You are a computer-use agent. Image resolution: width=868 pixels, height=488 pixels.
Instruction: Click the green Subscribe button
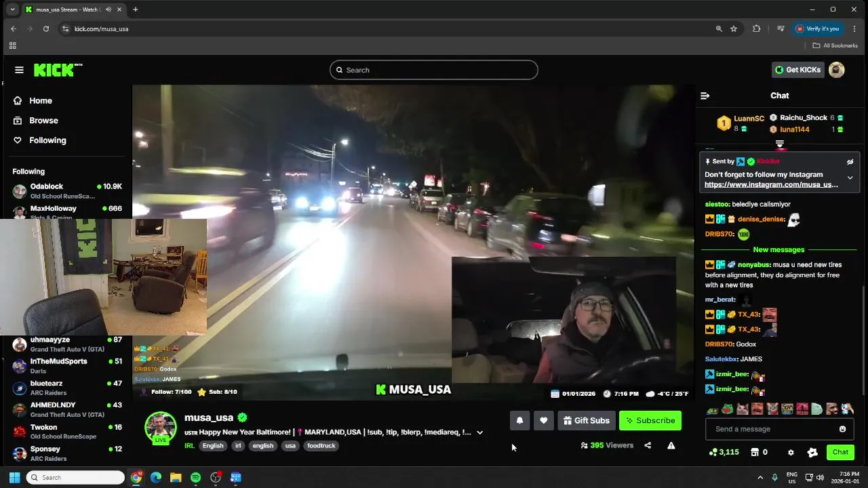650,420
